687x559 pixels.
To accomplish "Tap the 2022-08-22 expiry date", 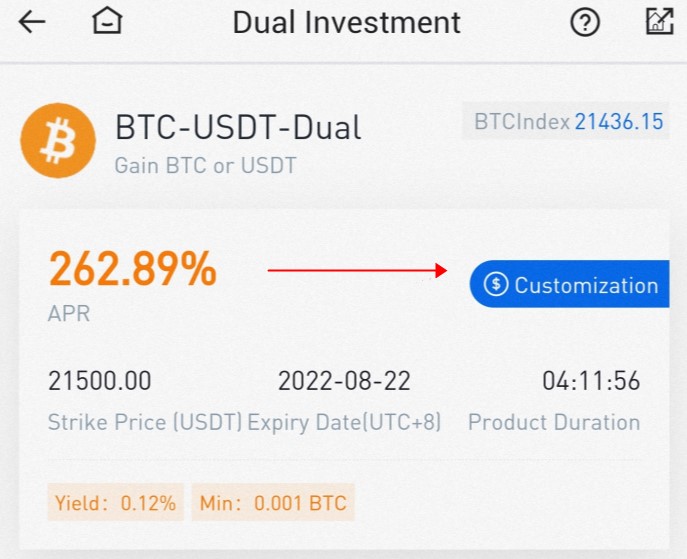I will [344, 381].
